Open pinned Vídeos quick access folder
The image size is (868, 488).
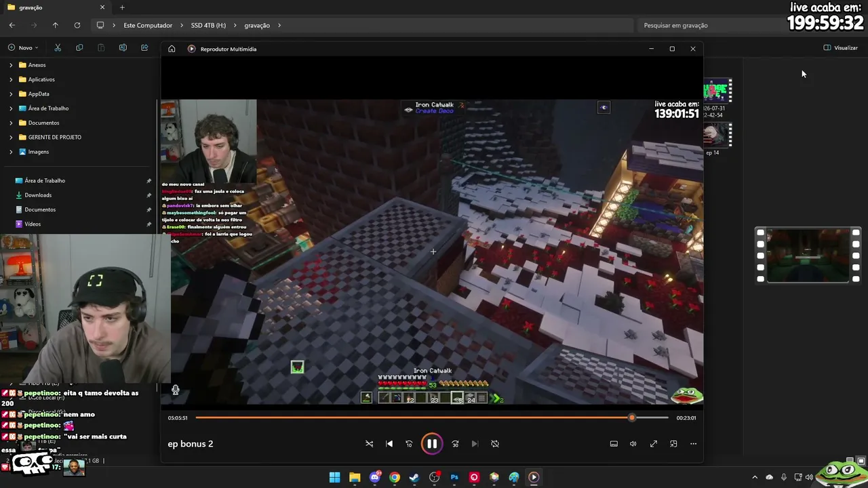pos(33,224)
